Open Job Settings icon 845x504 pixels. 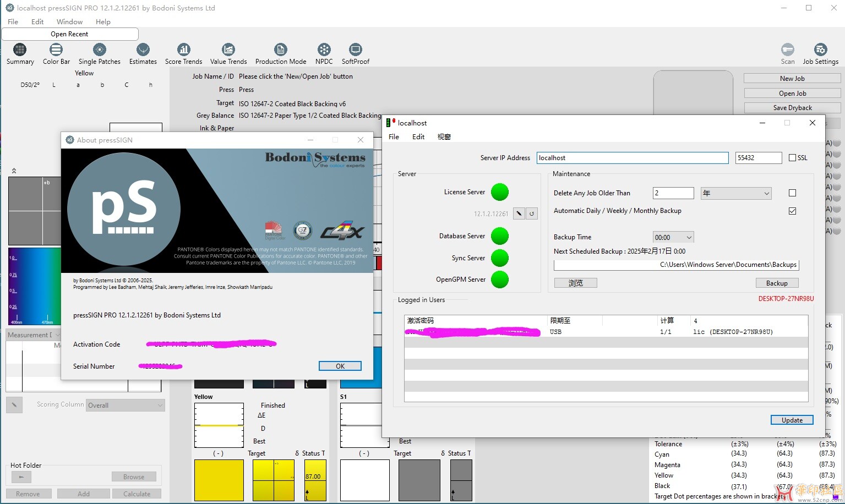820,50
